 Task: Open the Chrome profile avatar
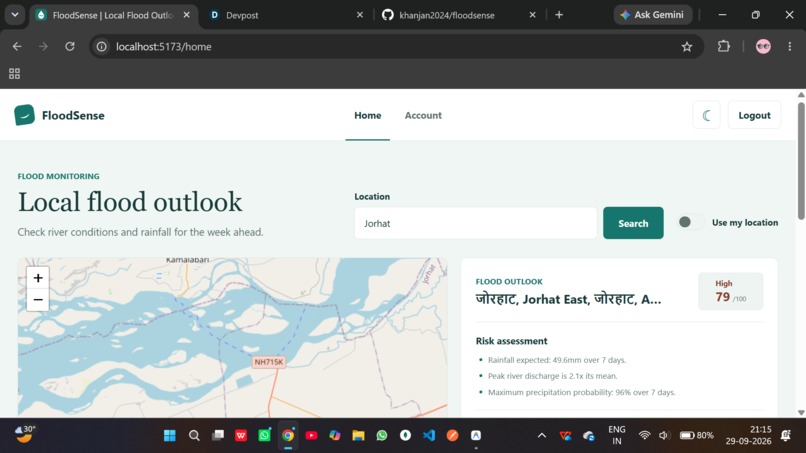(x=763, y=46)
